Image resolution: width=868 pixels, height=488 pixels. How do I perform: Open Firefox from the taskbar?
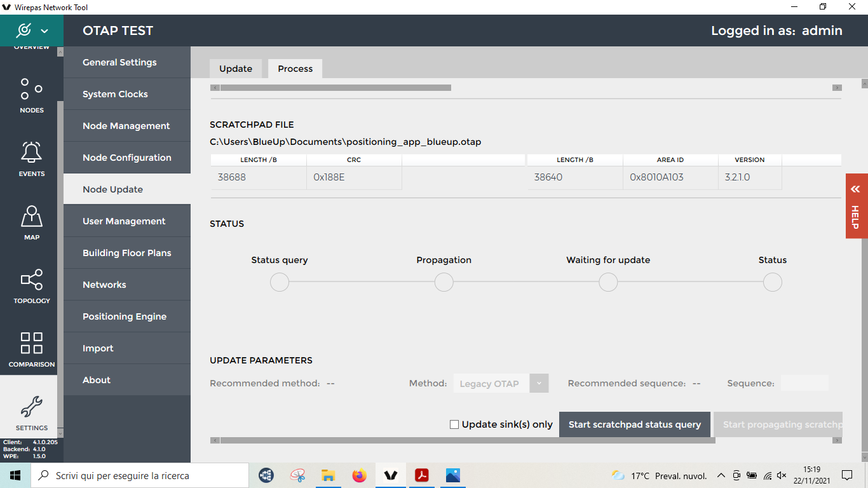(360, 475)
